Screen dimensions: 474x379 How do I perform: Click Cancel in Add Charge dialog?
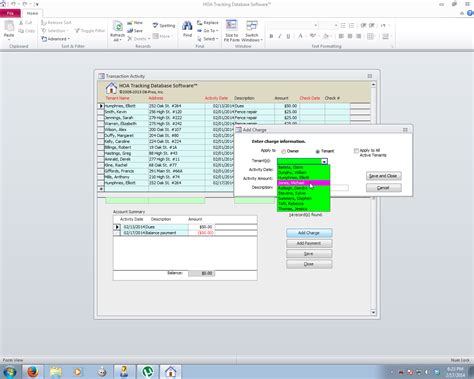pyautogui.click(x=383, y=188)
